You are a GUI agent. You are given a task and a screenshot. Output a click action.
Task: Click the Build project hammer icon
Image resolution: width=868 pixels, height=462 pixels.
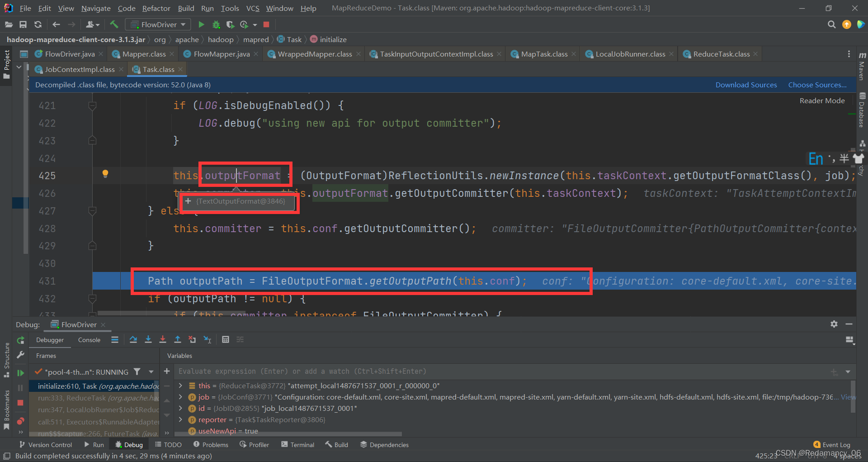(114, 24)
